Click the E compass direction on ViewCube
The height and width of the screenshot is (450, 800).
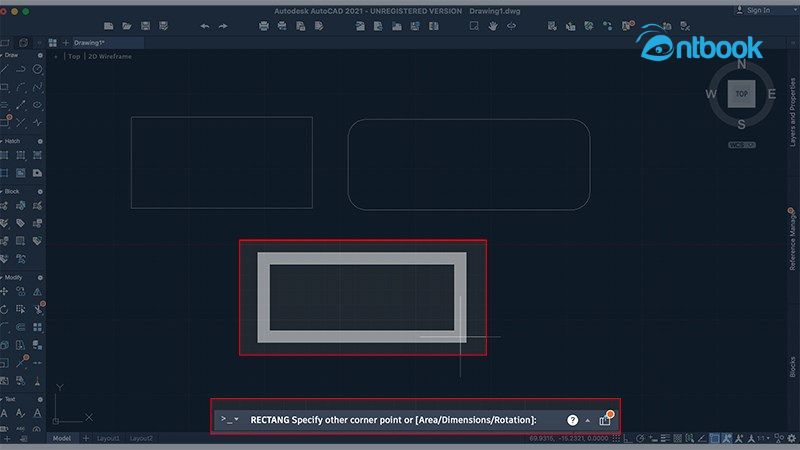771,94
